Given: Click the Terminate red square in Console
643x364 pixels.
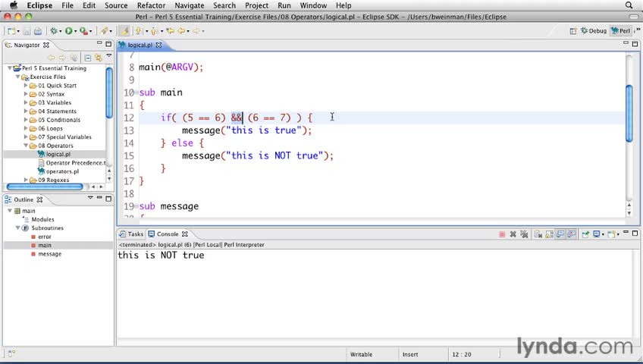Looking at the screenshot, I should point(502,234).
